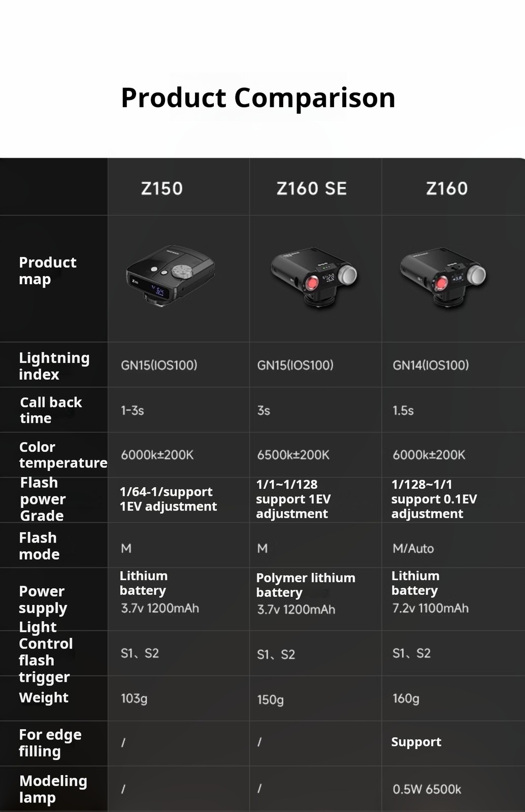The width and height of the screenshot is (525, 812).
Task: Select the GN14(IOS100) cell
Action: pos(431,365)
